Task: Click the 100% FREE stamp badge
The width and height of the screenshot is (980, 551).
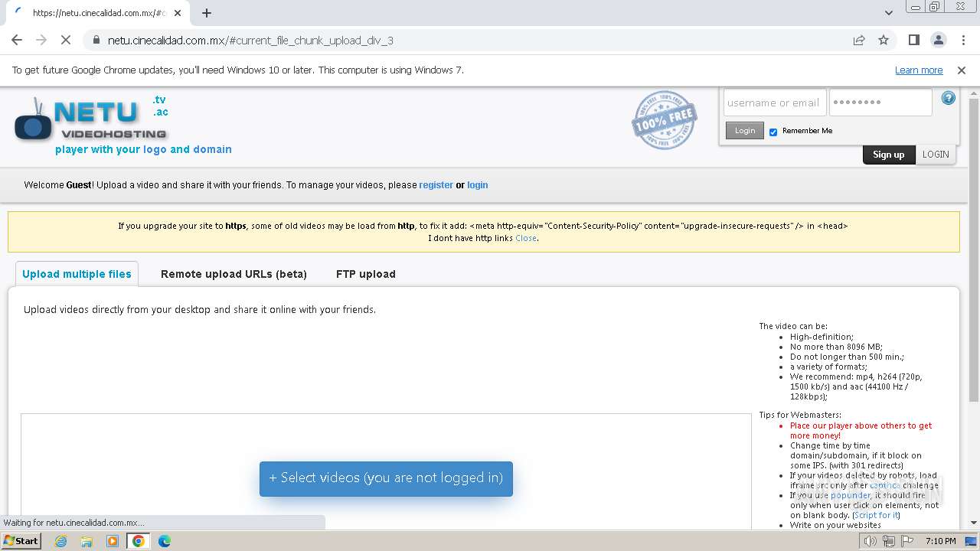Action: (664, 119)
